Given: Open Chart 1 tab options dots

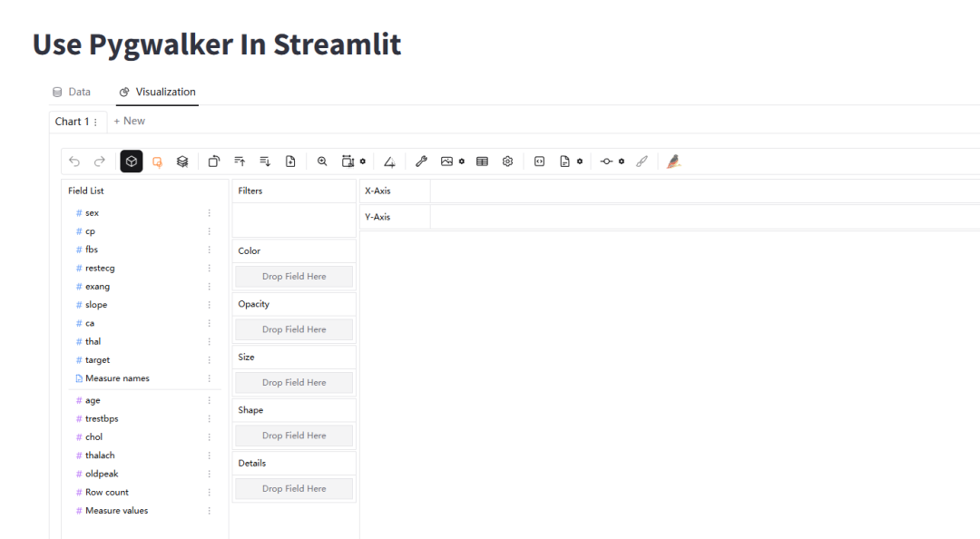Looking at the screenshot, I should [95, 122].
